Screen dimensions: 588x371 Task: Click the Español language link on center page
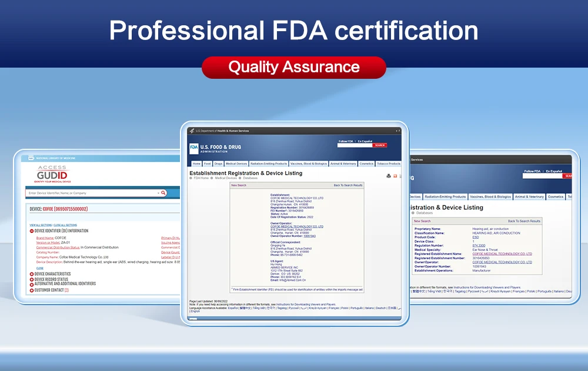click(x=233, y=308)
